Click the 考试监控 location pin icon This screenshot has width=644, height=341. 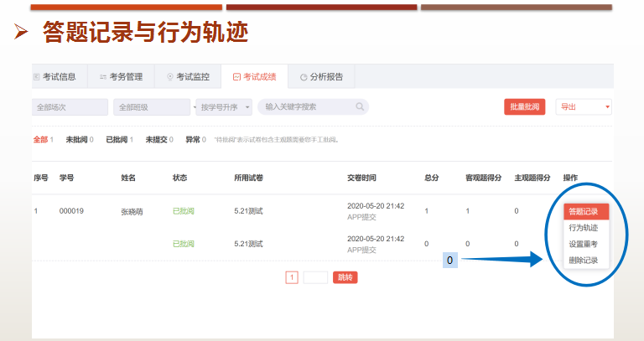coord(170,77)
